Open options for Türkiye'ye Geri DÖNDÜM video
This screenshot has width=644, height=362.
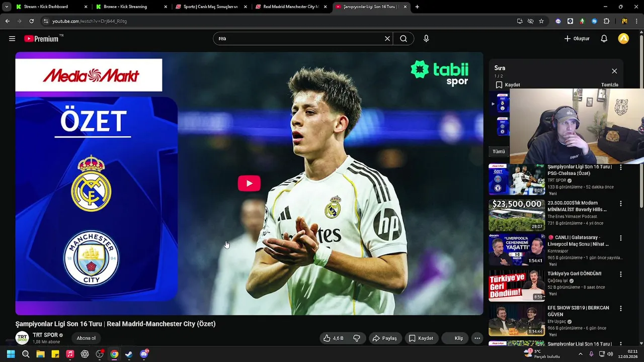(620, 274)
